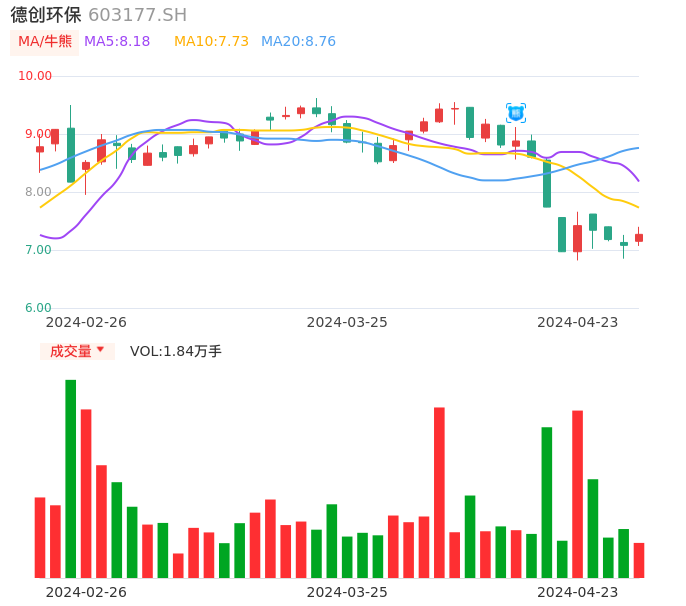Click the 10.00 price axis label
Viewport: 686px width, 606px height.
35,76
